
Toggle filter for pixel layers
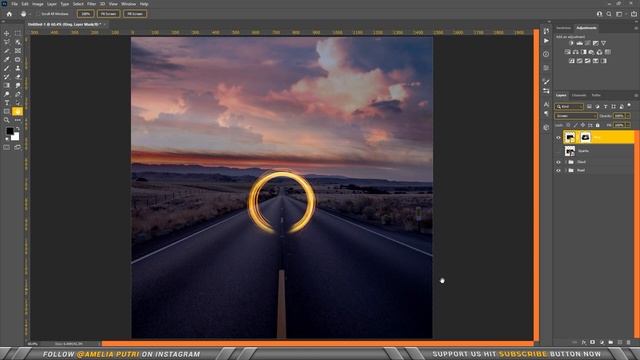(589, 107)
